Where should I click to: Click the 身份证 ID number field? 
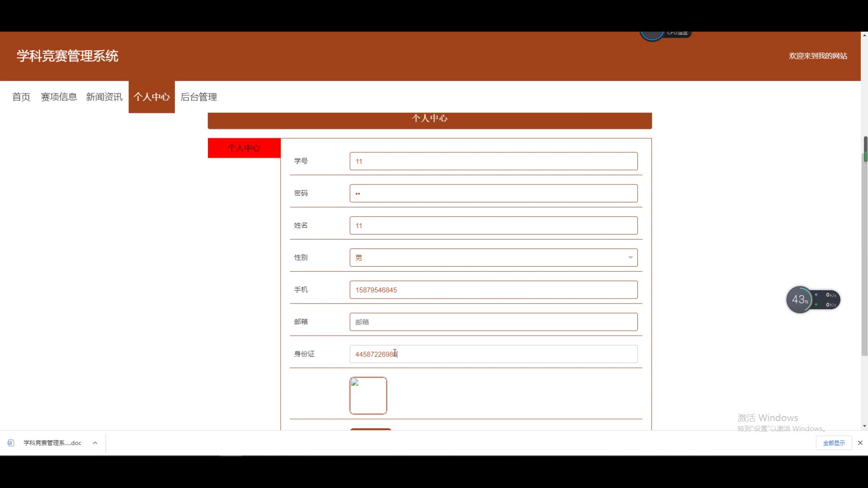[493, 354]
